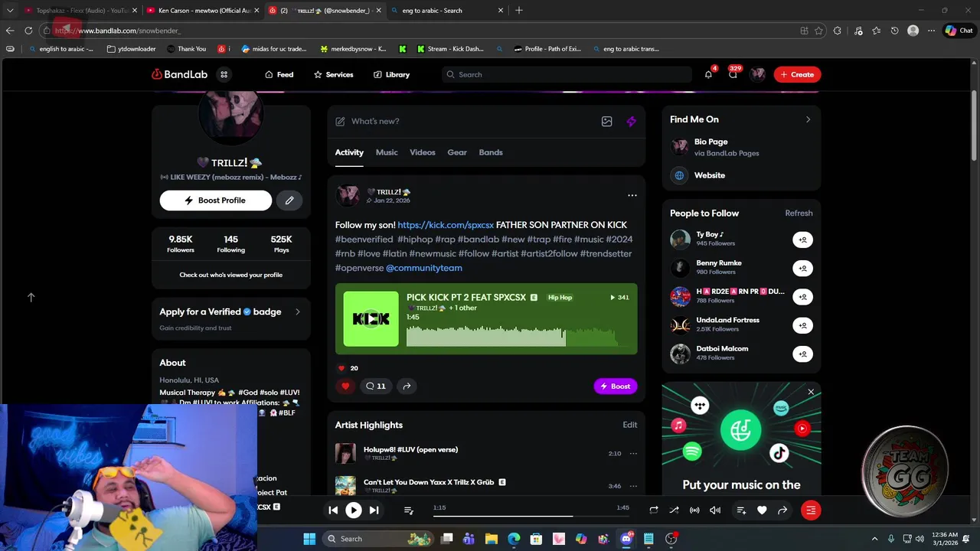This screenshot has width=980, height=551.
Task: Open Discord from the taskbar
Action: [x=626, y=539]
